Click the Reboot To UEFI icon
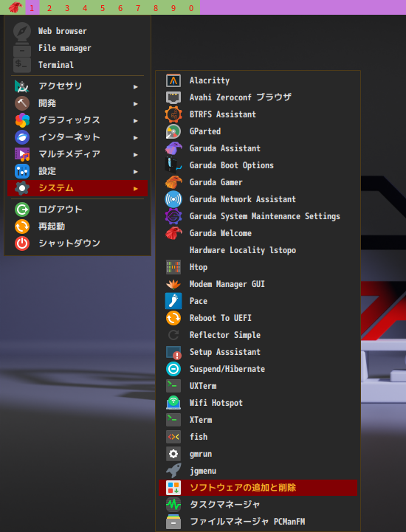This screenshot has height=532, width=406. point(173,318)
